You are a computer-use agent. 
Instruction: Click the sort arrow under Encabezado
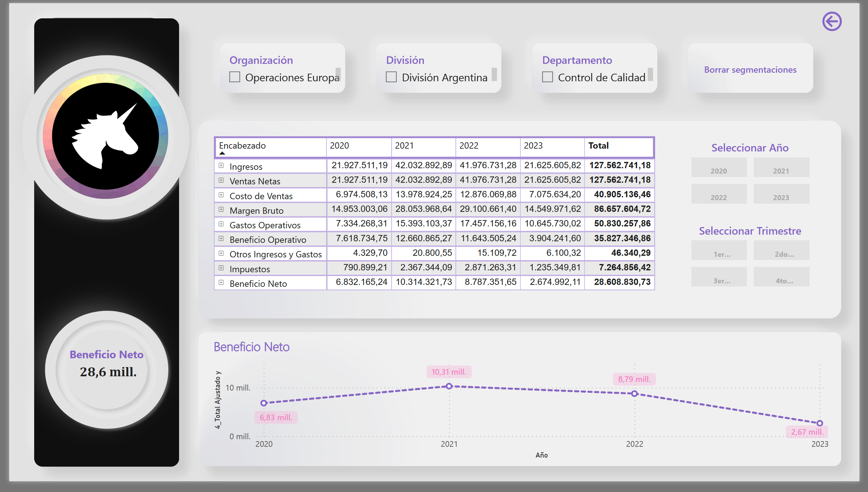(222, 153)
